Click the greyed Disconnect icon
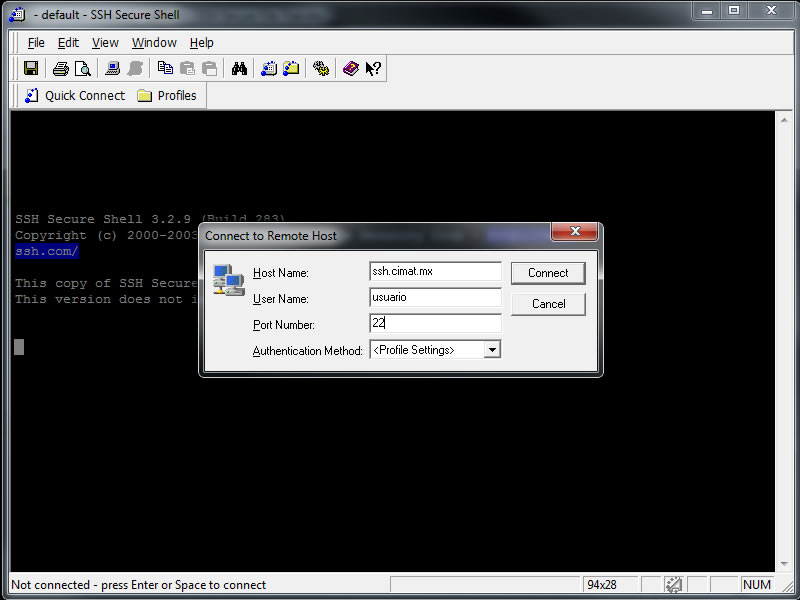This screenshot has height=600, width=800. pos(135,68)
